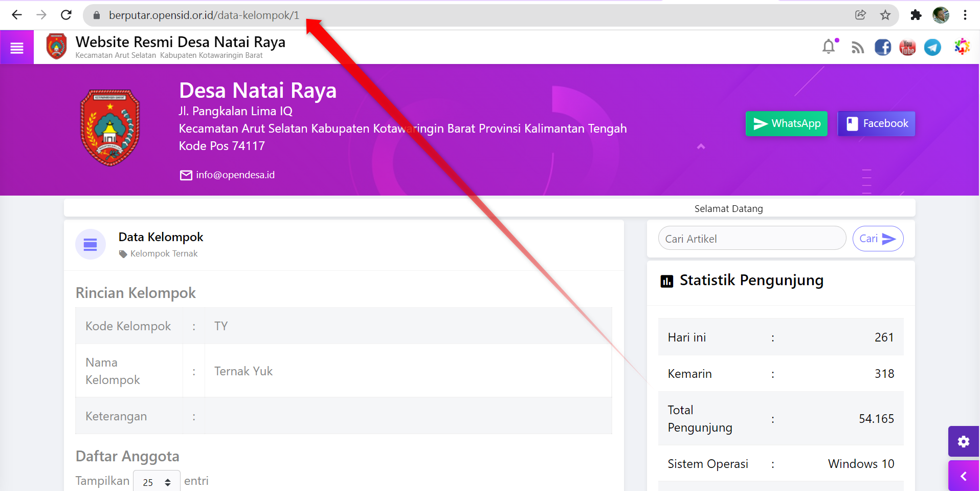Open the Facebook icon in header

[x=882, y=48]
